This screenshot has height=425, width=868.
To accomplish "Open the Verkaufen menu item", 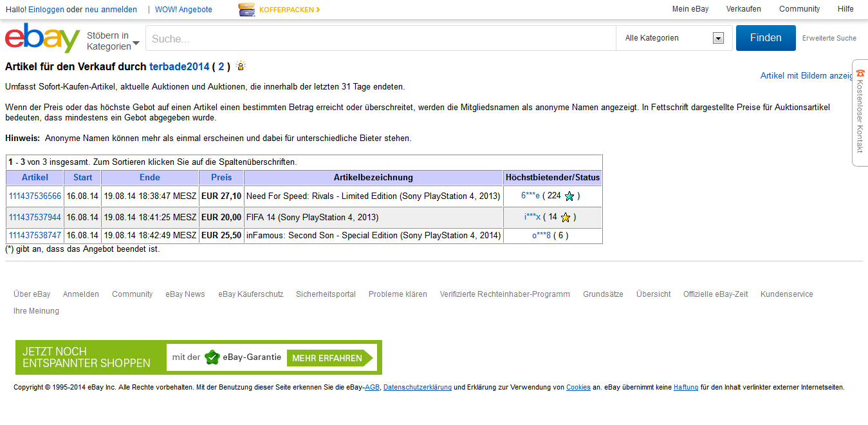I will point(743,9).
